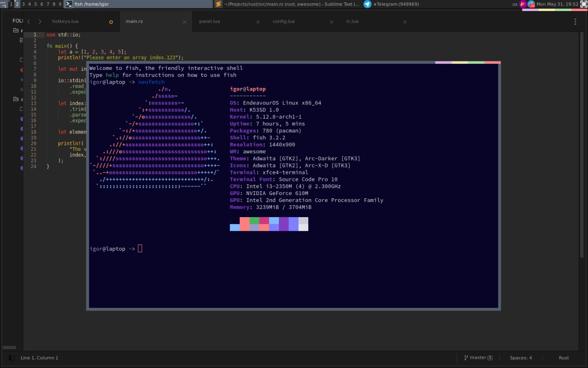This screenshot has width=588, height=368.
Task: Click the blue tray icon beside the clock
Action: click(x=531, y=4)
